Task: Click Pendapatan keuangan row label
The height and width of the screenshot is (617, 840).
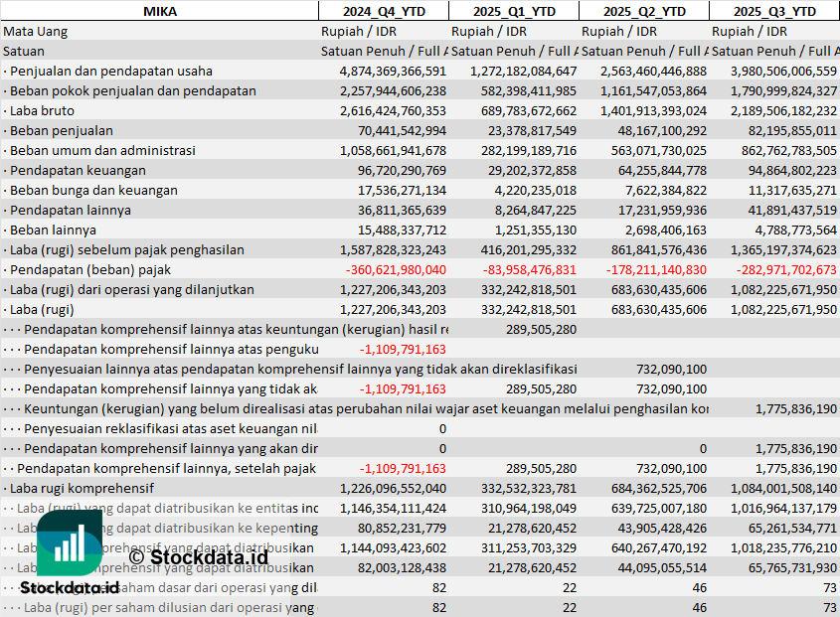Action: point(78,170)
